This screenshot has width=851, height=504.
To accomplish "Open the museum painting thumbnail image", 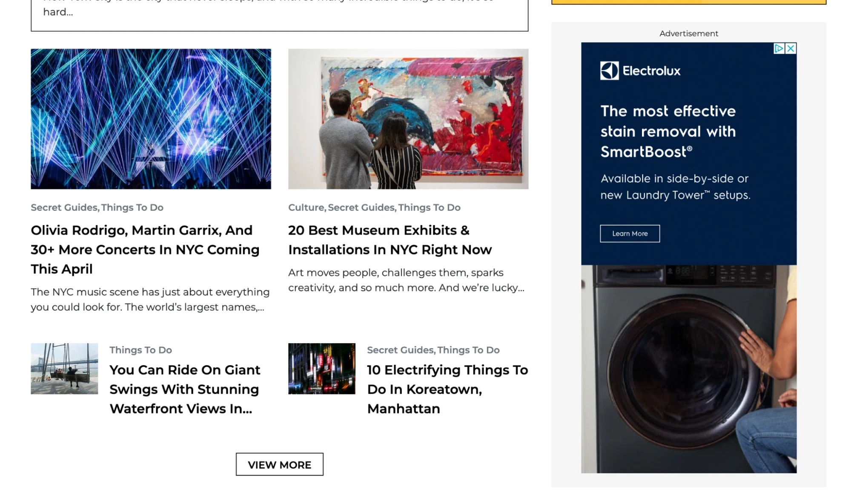I will point(408,119).
